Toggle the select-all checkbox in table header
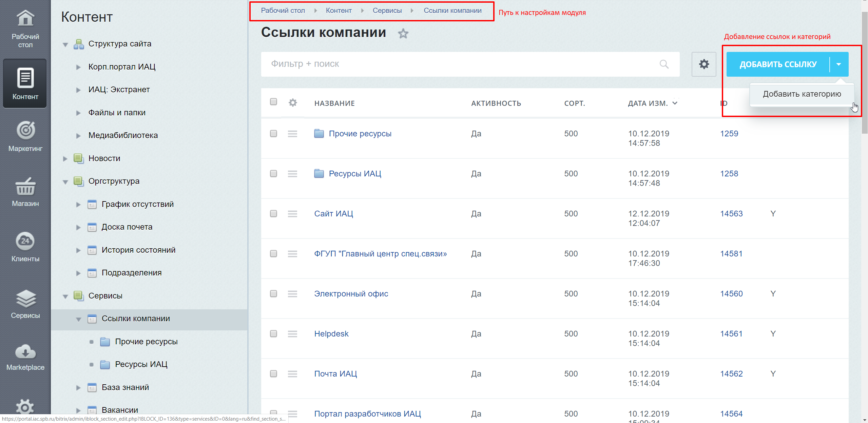The height and width of the screenshot is (423, 868). (273, 102)
